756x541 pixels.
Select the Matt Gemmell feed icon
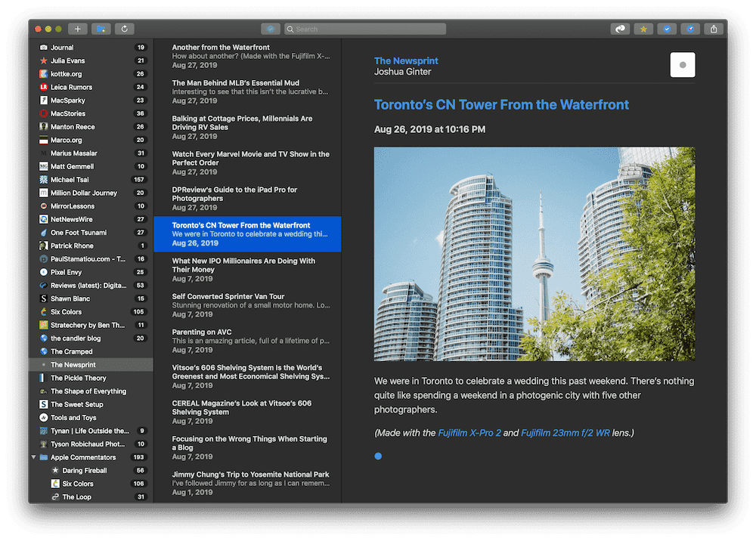(43, 166)
